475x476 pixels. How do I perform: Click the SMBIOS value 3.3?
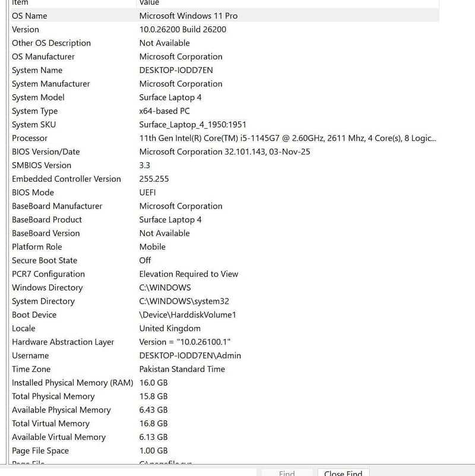pos(145,165)
